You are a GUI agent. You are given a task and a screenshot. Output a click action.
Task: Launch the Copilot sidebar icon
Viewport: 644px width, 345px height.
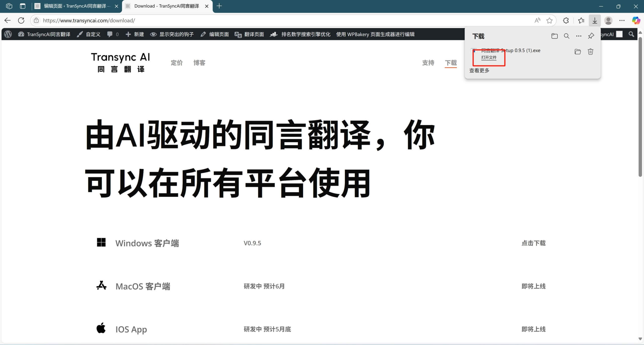pyautogui.click(x=636, y=20)
